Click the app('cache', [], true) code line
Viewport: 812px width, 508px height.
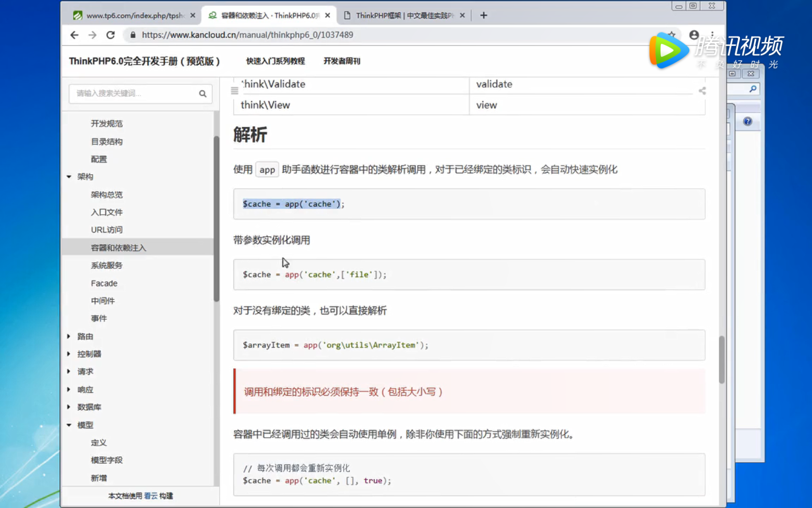point(317,481)
